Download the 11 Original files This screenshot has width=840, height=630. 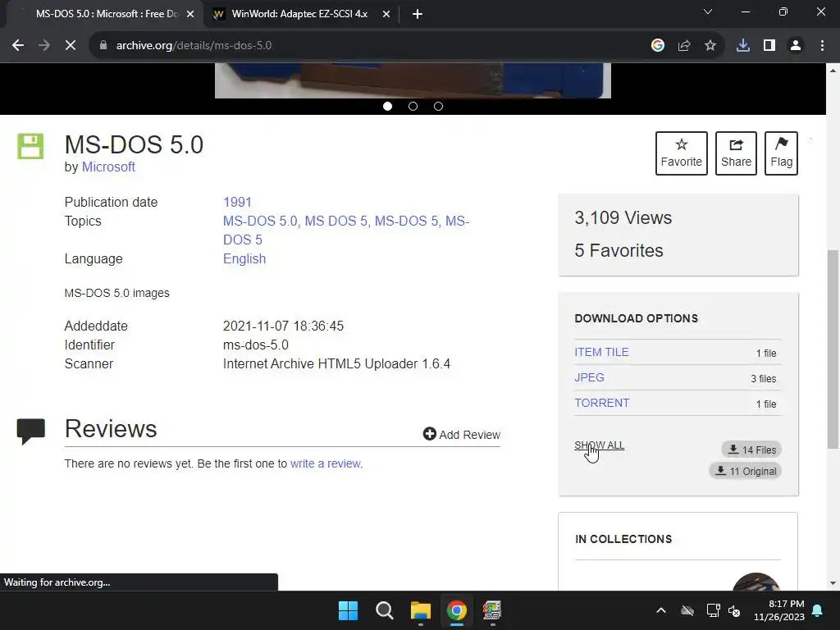pyautogui.click(x=746, y=472)
